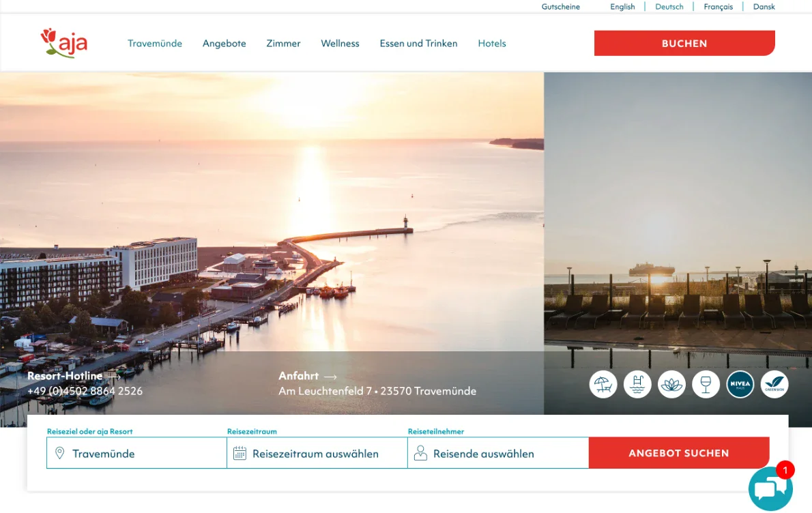Click the calendar icon in Reisezeitraum field
This screenshot has width=812, height=513.
pos(240,454)
